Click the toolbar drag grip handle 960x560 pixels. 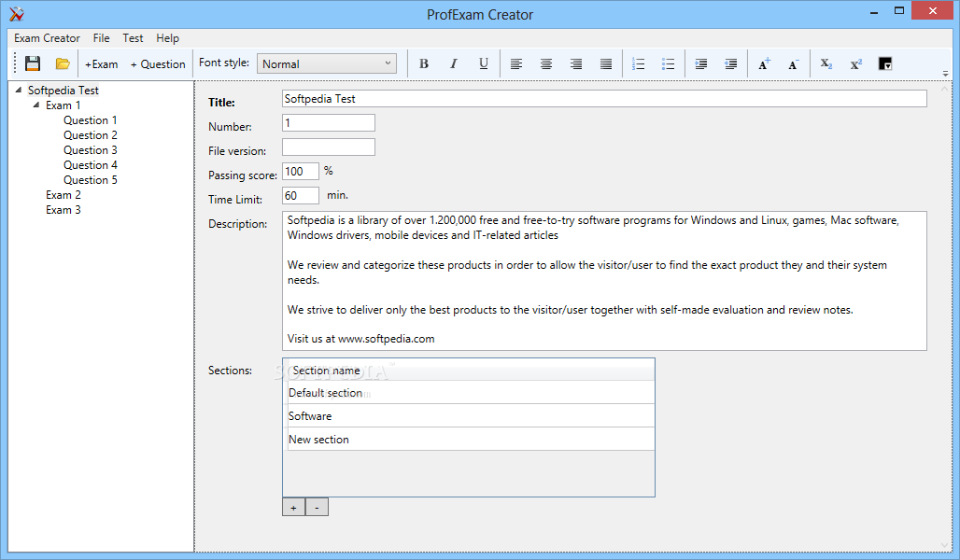(x=15, y=63)
